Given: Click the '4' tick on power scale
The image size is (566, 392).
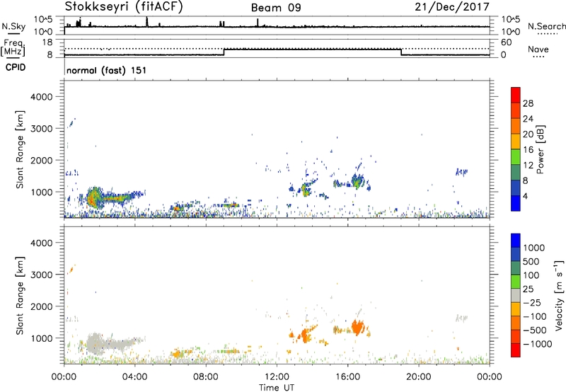Looking at the screenshot, I should click(x=525, y=196).
